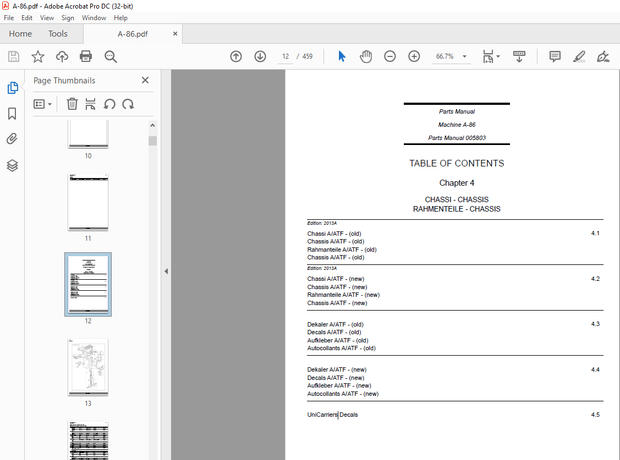
Task: Click the print pages icon in thumbnails toolbar
Action: [x=90, y=104]
